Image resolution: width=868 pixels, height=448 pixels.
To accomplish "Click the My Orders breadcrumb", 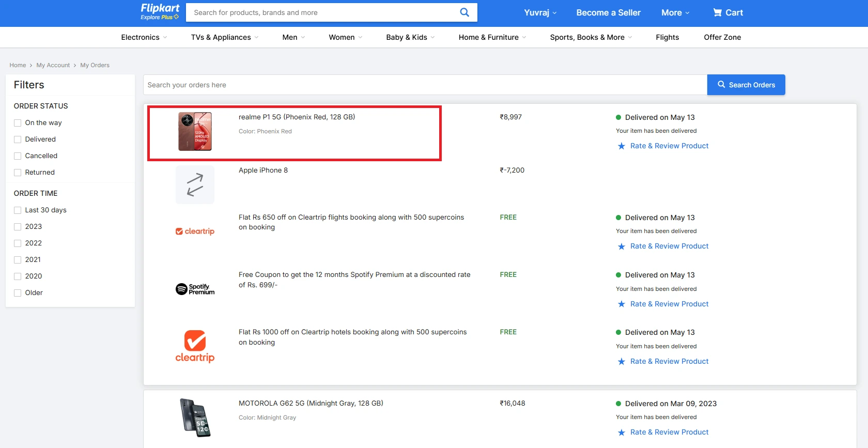I will pos(95,65).
